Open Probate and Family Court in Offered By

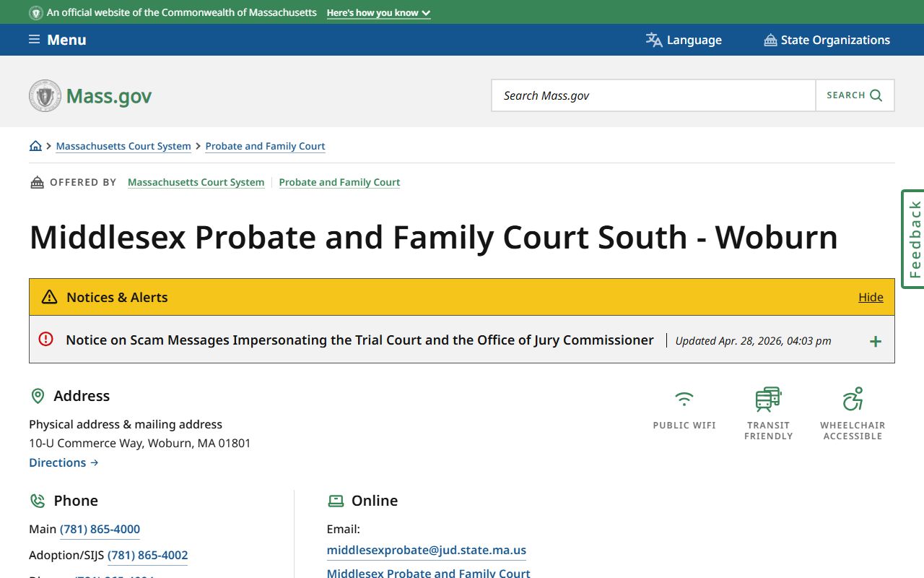coord(339,182)
